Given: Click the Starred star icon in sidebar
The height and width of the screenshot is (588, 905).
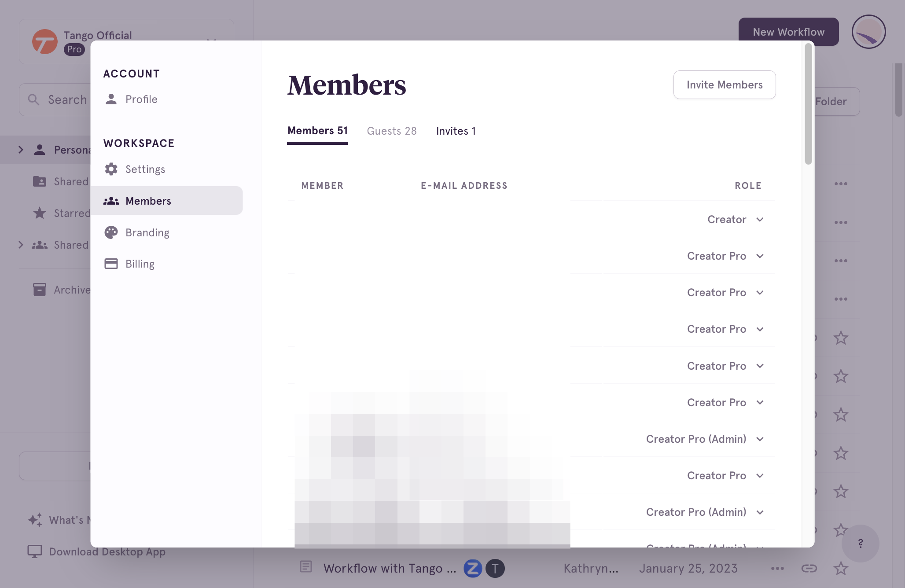Looking at the screenshot, I should (40, 213).
